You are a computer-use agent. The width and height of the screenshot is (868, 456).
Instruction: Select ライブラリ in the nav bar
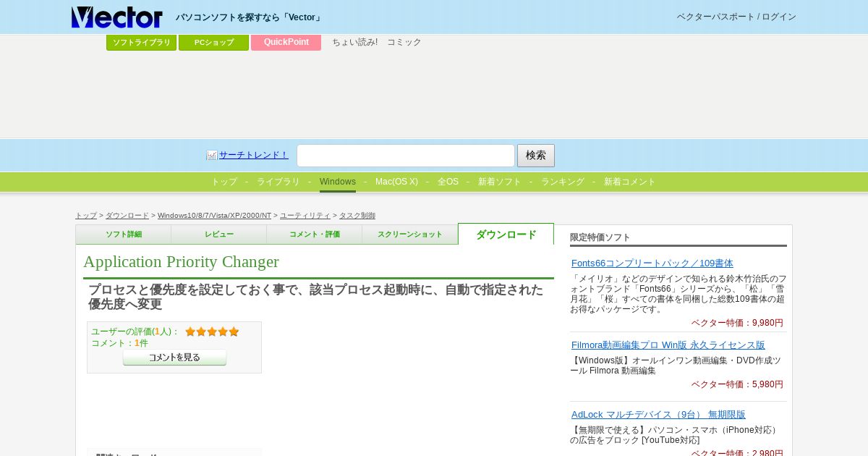coord(278,182)
